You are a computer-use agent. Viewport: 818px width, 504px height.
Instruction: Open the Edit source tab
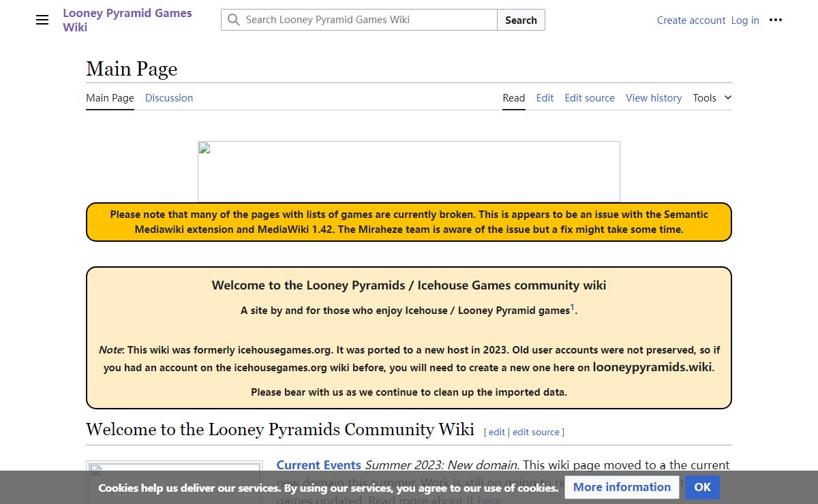pos(590,98)
